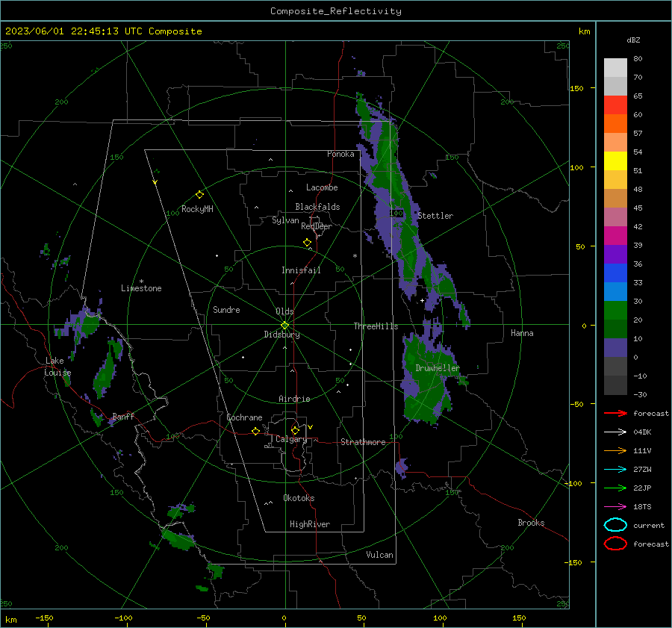
Task: Click the 54 dBZ yellow color swatch
Action: point(615,161)
